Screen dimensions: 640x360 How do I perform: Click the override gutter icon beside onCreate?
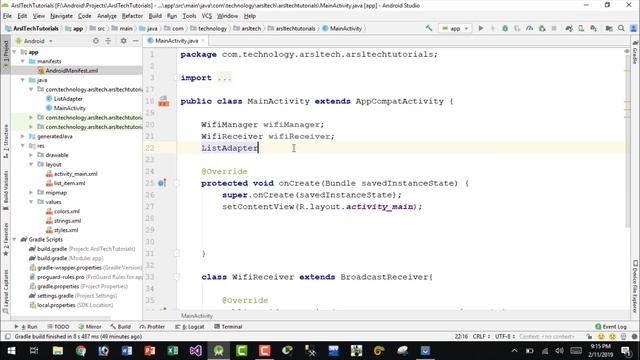point(162,183)
